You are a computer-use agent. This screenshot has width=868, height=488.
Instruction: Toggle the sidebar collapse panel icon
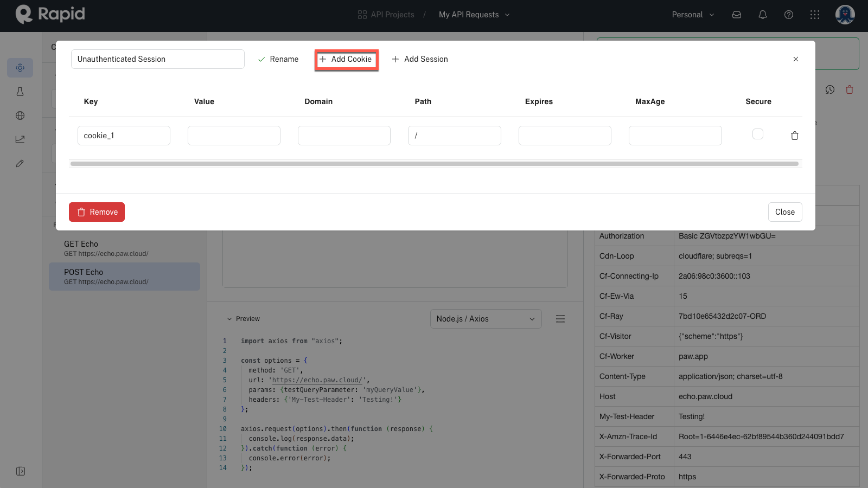[21, 471]
